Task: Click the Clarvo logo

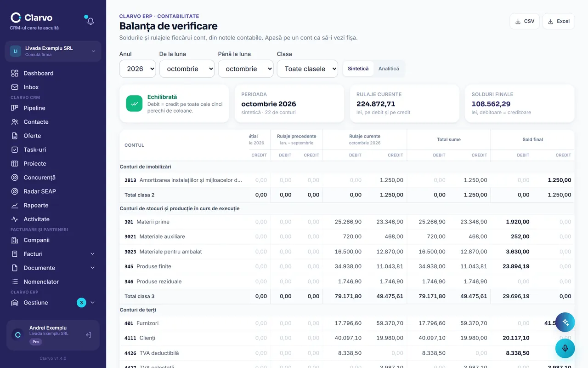Action: [x=32, y=18]
